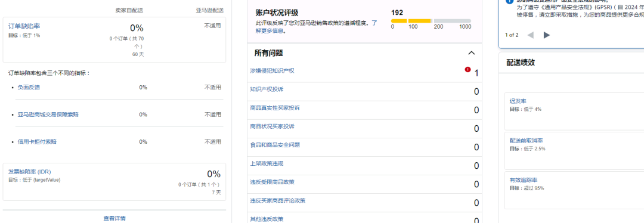Open 负面反馈 metric link
The width and height of the screenshot is (644, 223).
(x=29, y=87)
